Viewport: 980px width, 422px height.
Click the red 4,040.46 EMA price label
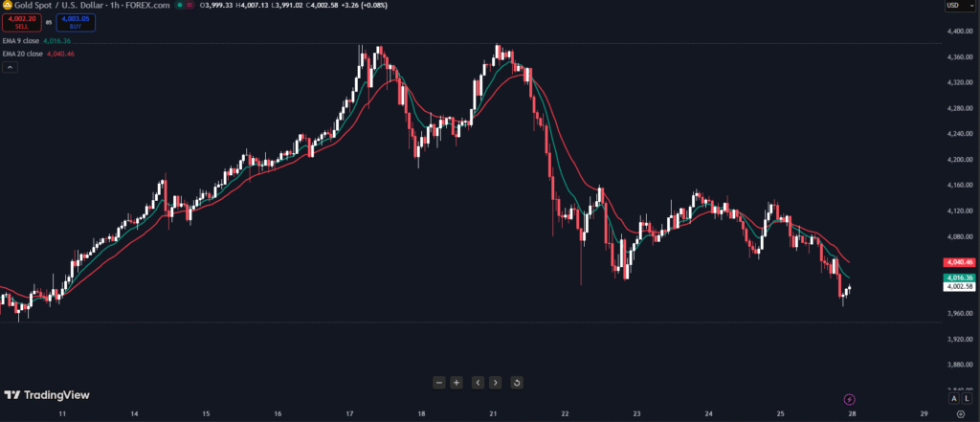click(x=957, y=262)
